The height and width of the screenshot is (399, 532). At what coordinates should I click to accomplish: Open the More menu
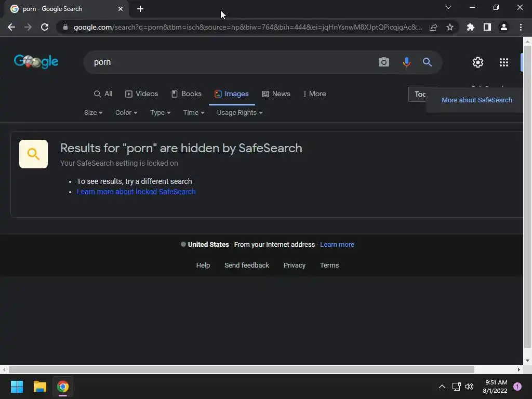coord(314,94)
